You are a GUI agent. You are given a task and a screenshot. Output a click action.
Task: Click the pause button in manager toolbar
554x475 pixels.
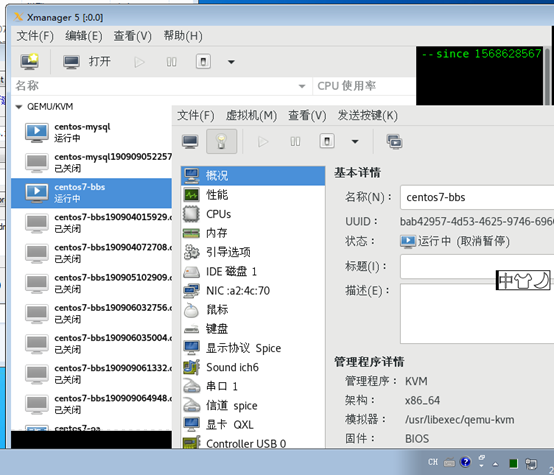click(171, 62)
